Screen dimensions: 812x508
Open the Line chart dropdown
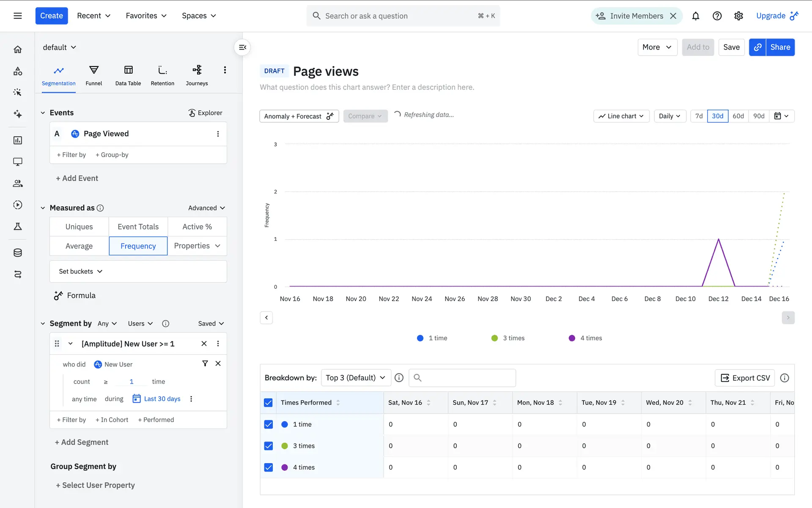click(621, 116)
